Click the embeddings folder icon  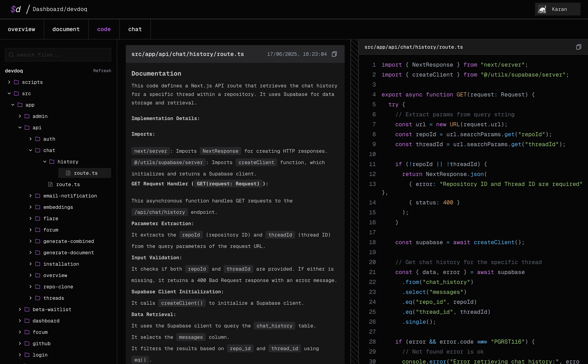coord(38,207)
